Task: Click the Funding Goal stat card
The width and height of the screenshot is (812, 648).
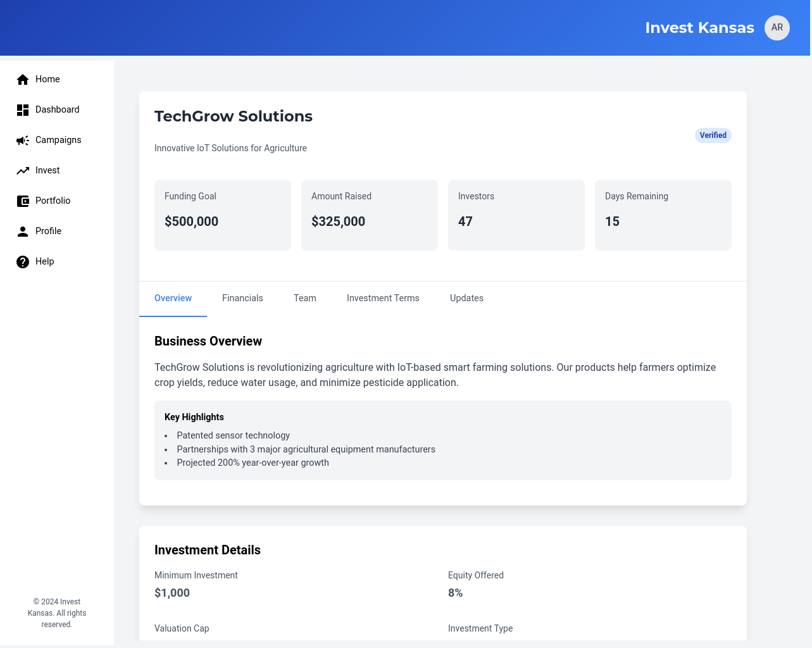Action: point(223,215)
